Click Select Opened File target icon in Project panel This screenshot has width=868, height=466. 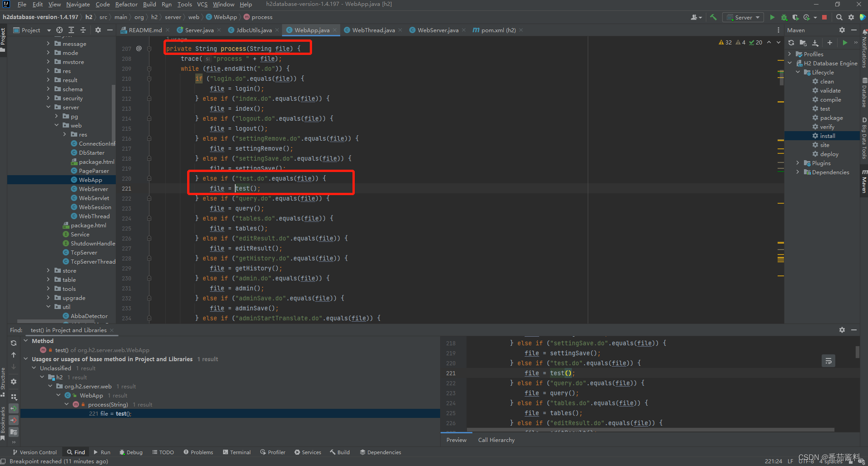tap(60, 30)
